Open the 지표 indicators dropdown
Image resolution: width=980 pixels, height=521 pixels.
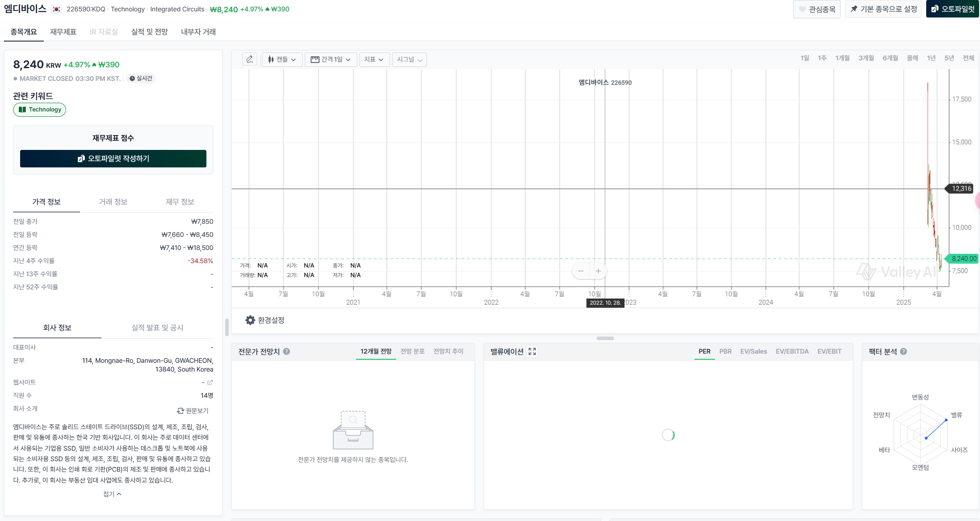(x=373, y=59)
